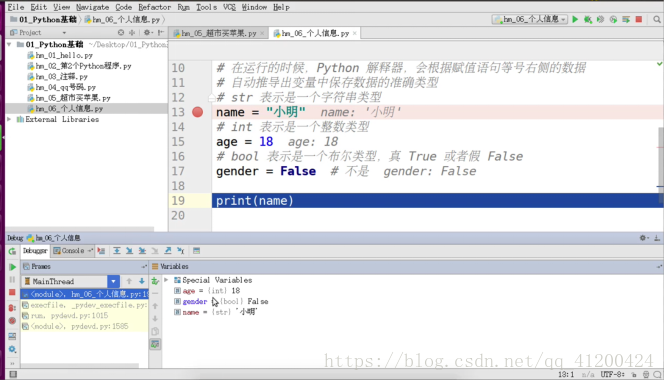The width and height of the screenshot is (665, 381).
Task: Open MainThread thread dropdown
Action: 113,281
